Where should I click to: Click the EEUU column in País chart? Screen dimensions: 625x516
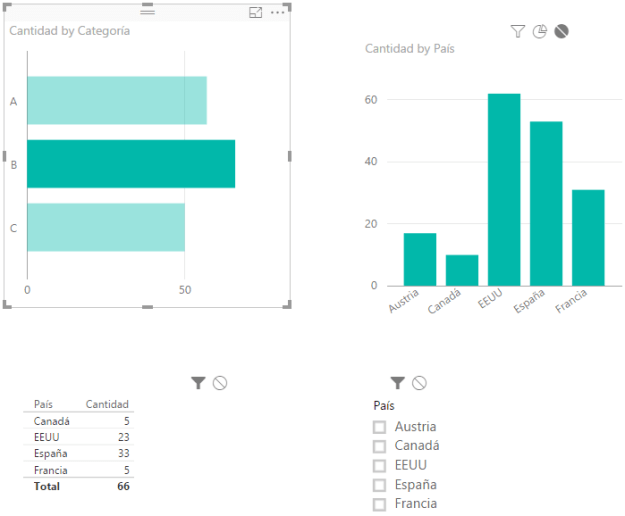(504, 190)
